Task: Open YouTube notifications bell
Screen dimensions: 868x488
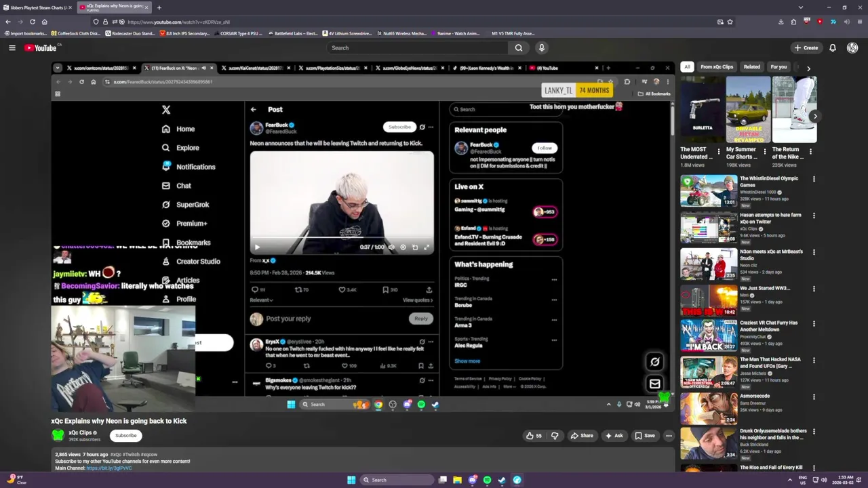Action: 832,47
